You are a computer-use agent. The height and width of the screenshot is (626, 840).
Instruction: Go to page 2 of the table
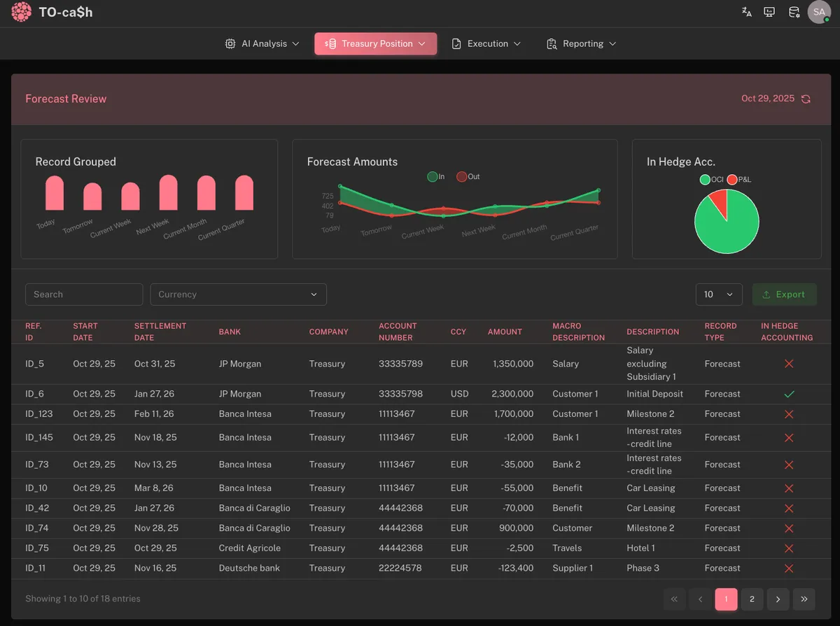tap(752, 599)
